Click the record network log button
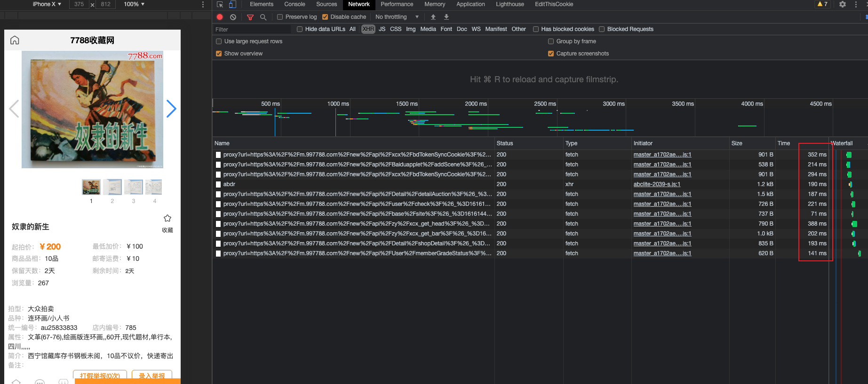 (x=220, y=17)
